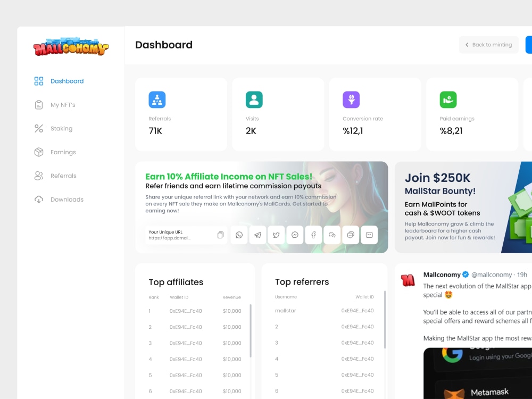Share referral link via email icon

coord(369,235)
